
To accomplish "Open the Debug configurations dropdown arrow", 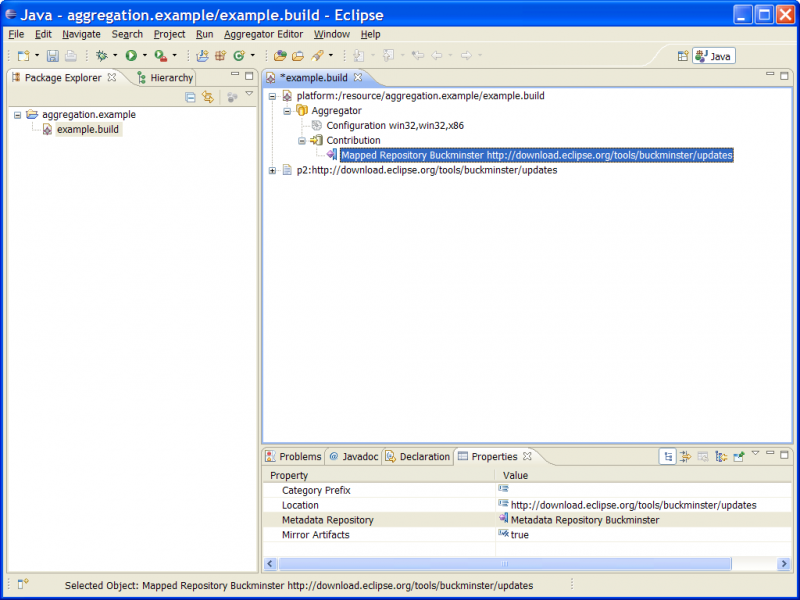I will pos(115,56).
